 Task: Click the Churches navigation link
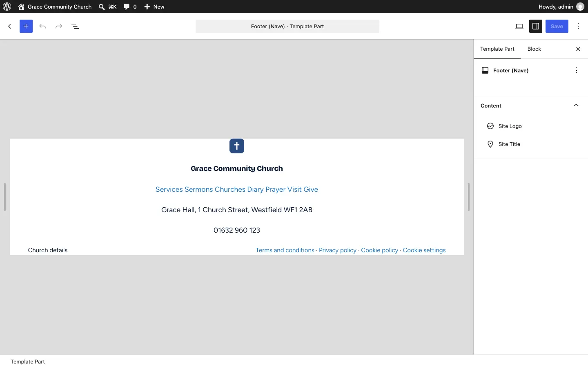pyautogui.click(x=230, y=189)
